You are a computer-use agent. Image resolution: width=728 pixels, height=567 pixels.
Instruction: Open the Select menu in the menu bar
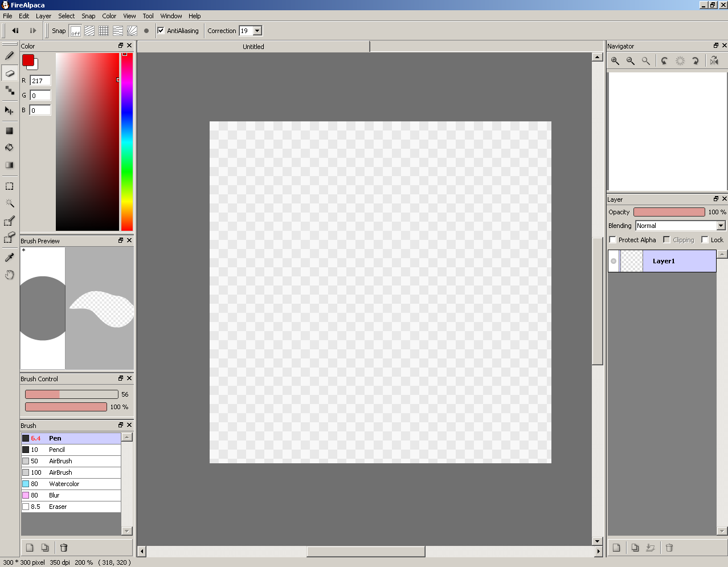coord(66,16)
